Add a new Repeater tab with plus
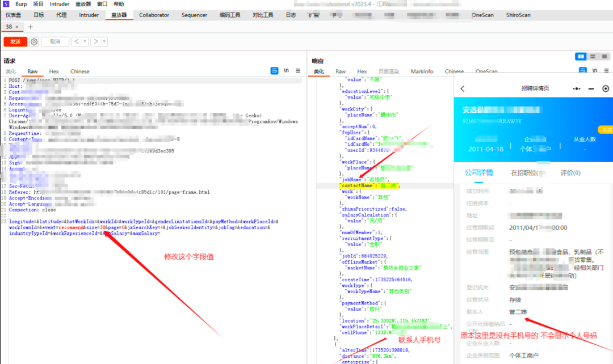The height and width of the screenshot is (364, 613). (x=31, y=27)
